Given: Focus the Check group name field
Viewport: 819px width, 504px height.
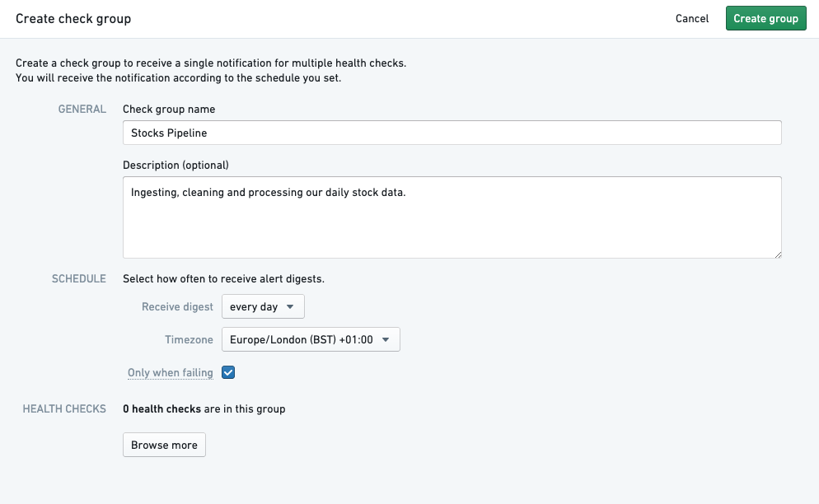Looking at the screenshot, I should pyautogui.click(x=452, y=133).
